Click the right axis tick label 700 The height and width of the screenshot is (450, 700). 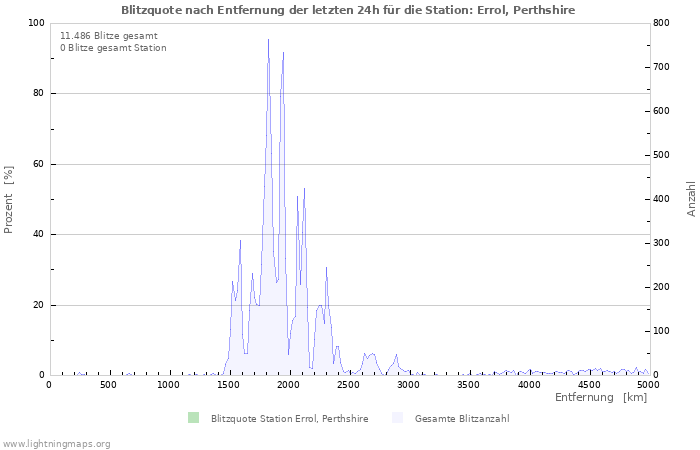tap(661, 67)
